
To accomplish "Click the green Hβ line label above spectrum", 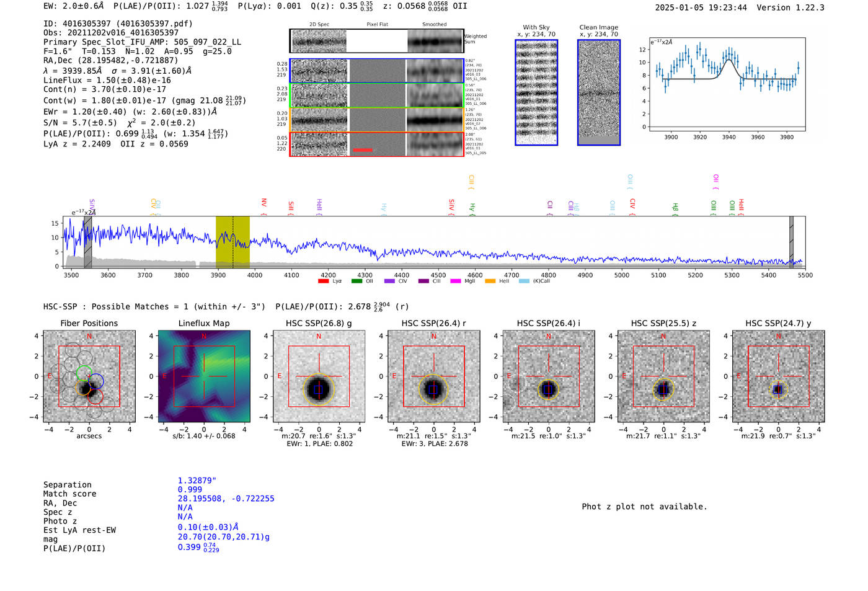I will [x=675, y=208].
